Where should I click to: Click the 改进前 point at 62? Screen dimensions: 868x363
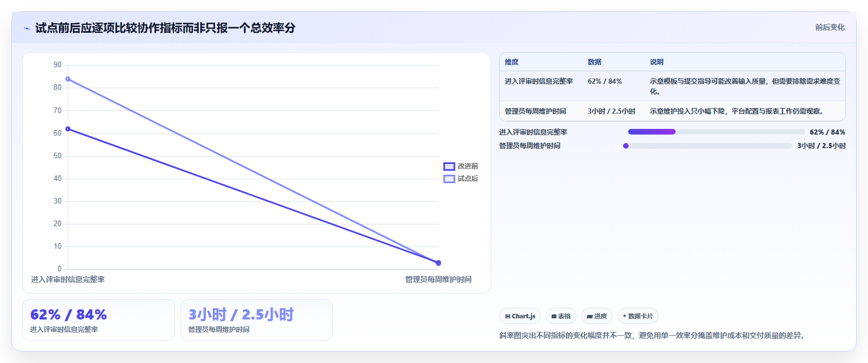tap(68, 129)
